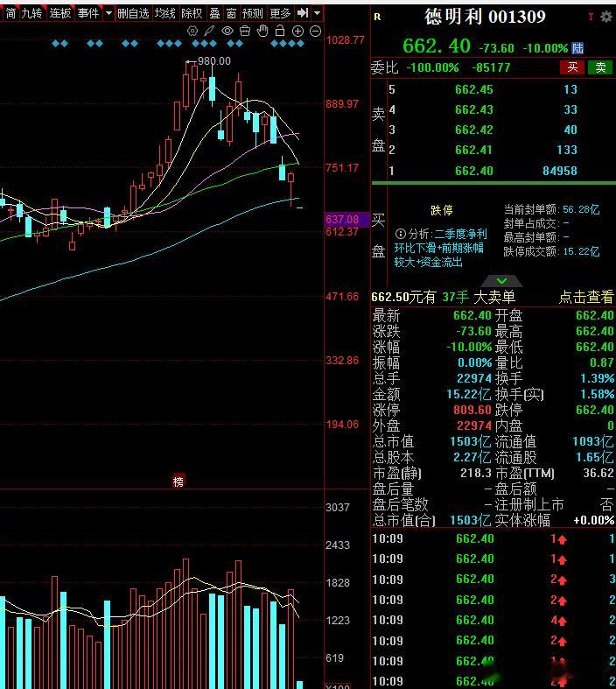Click sell level 1 volume 84958
616x689 pixels.
pyautogui.click(x=560, y=171)
